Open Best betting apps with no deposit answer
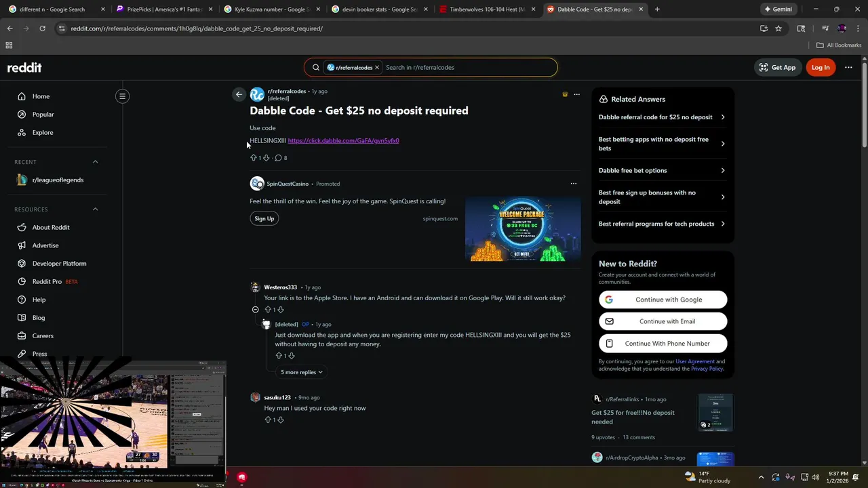Viewport: 868px width, 488px height. tap(662, 144)
